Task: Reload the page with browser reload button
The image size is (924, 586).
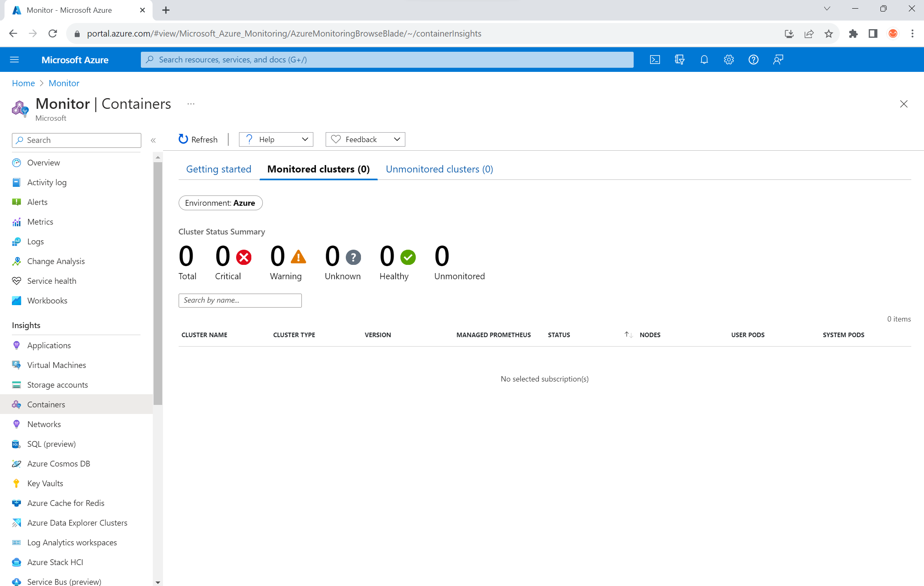Action: click(53, 34)
